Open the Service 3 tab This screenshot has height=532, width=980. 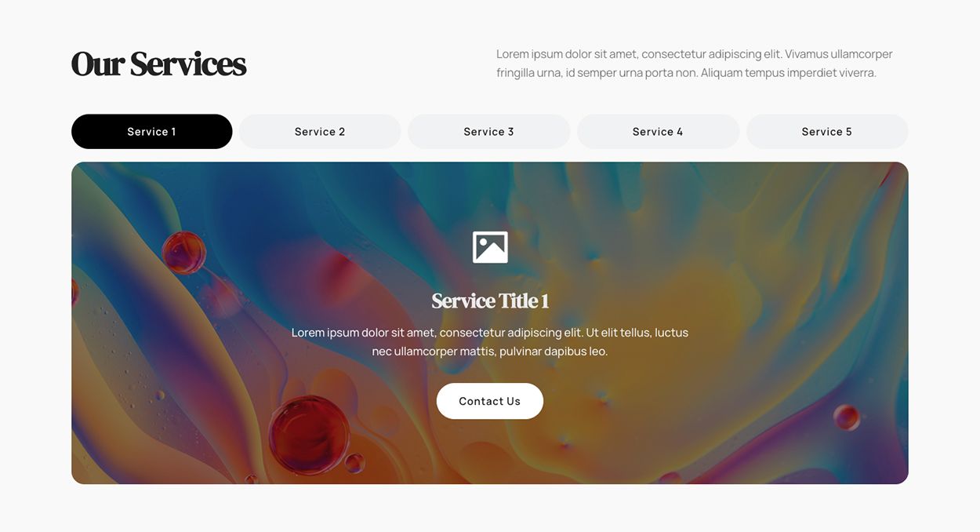coord(489,132)
